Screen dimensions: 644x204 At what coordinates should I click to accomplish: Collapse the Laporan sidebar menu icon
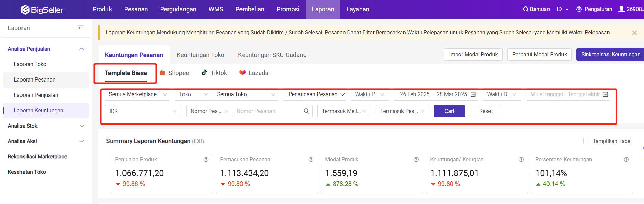80,28
